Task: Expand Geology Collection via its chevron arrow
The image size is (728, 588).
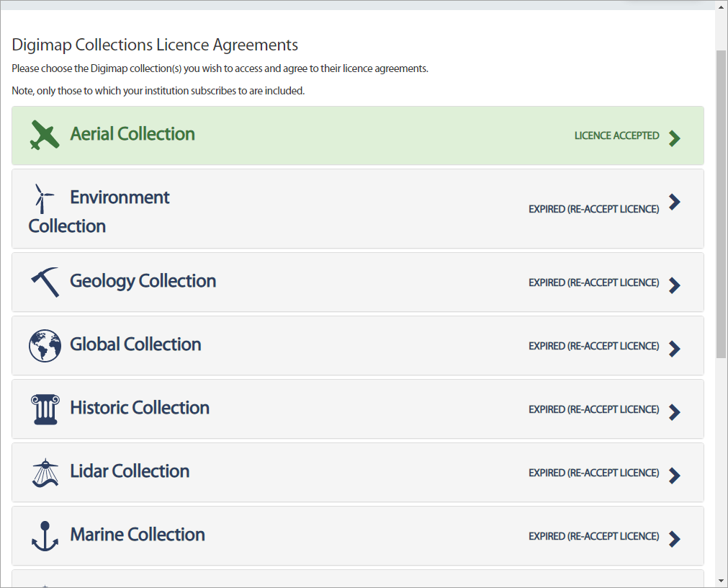Action: 675,285
